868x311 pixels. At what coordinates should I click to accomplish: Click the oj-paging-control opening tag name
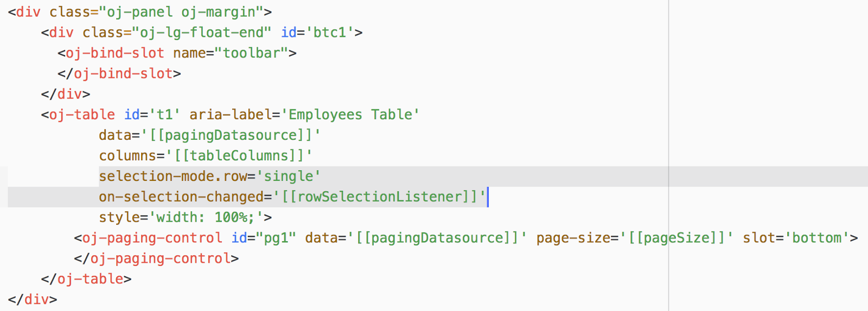[152, 238]
